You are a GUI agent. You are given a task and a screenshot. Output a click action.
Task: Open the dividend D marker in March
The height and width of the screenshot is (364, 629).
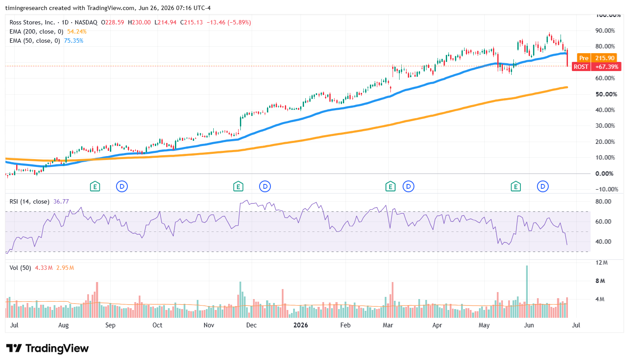(x=408, y=187)
